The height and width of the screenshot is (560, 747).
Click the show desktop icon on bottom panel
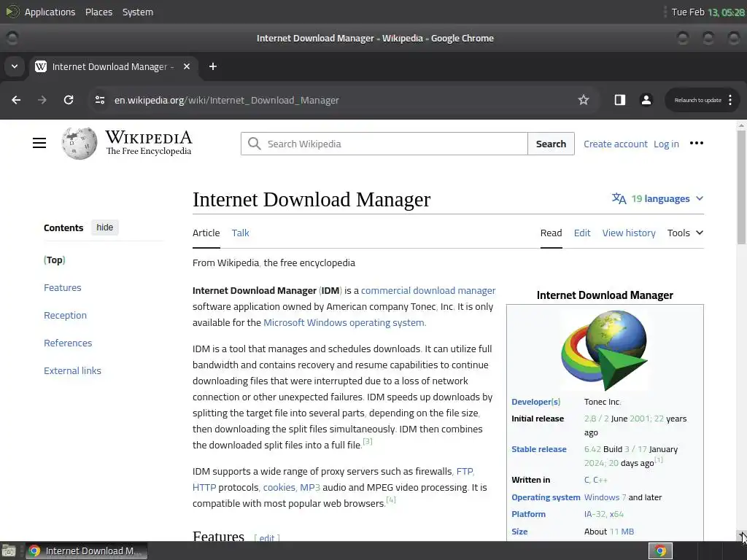tap(9, 551)
